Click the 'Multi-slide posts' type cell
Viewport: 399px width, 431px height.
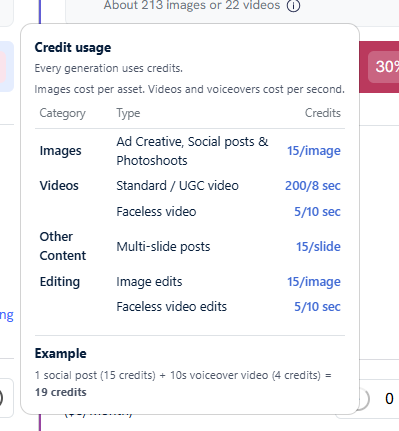click(163, 247)
